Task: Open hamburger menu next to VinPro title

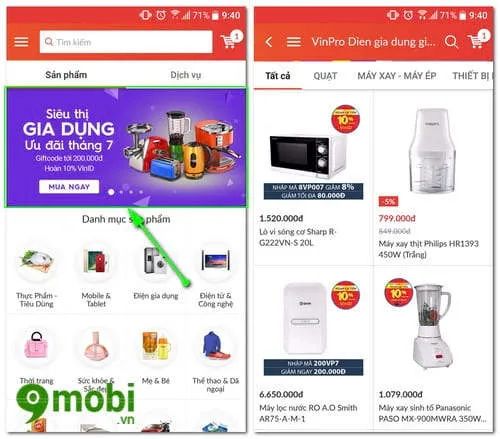Action: click(294, 42)
